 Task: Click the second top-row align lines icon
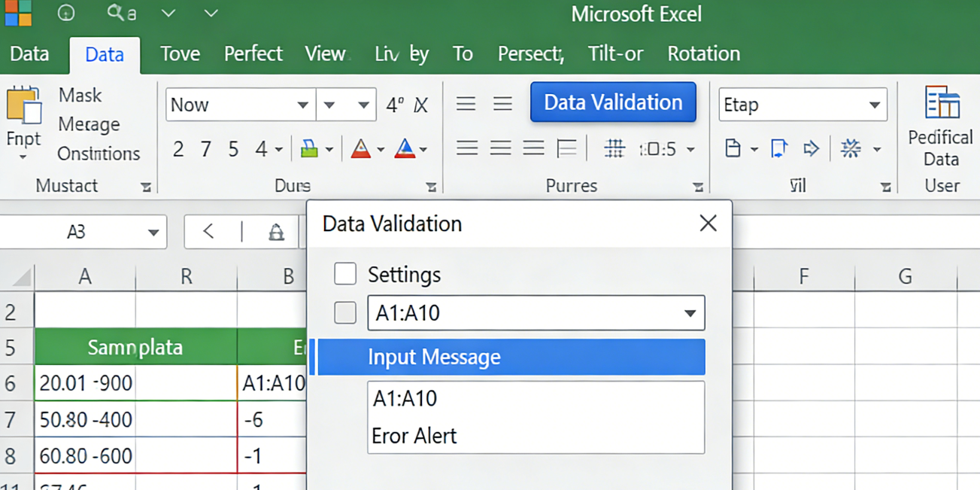(502, 104)
